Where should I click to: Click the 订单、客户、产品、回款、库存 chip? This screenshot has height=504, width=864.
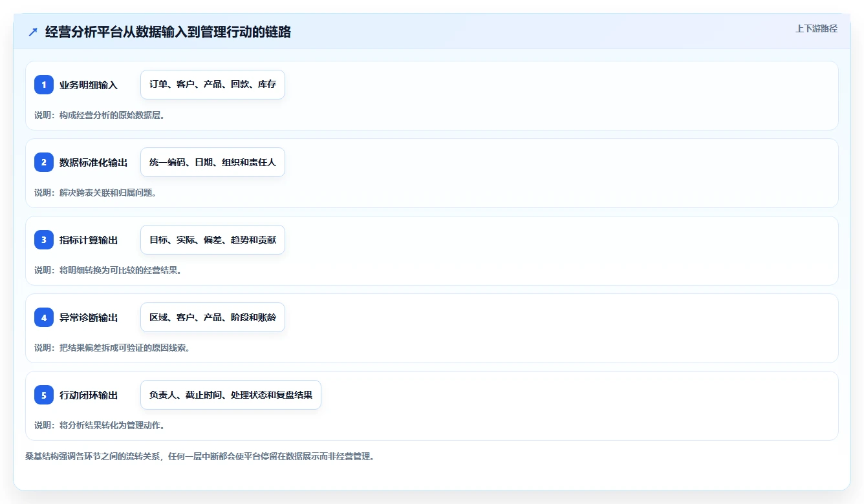click(213, 85)
